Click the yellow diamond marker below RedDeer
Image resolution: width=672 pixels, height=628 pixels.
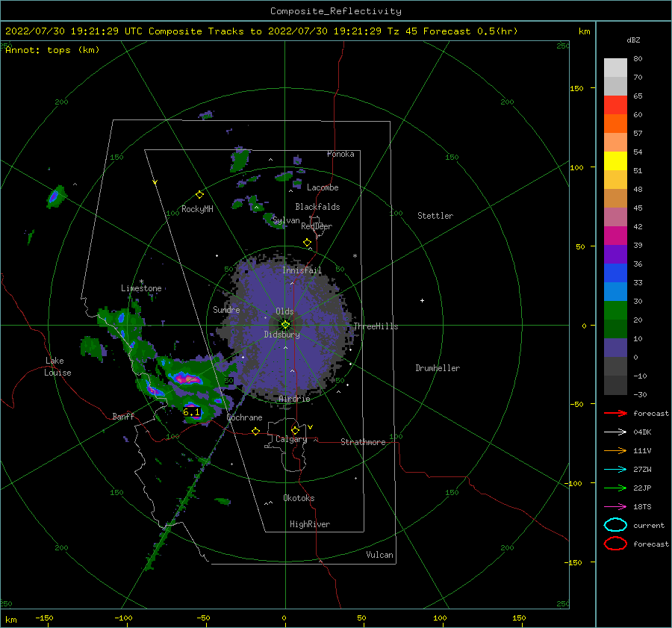(307, 243)
